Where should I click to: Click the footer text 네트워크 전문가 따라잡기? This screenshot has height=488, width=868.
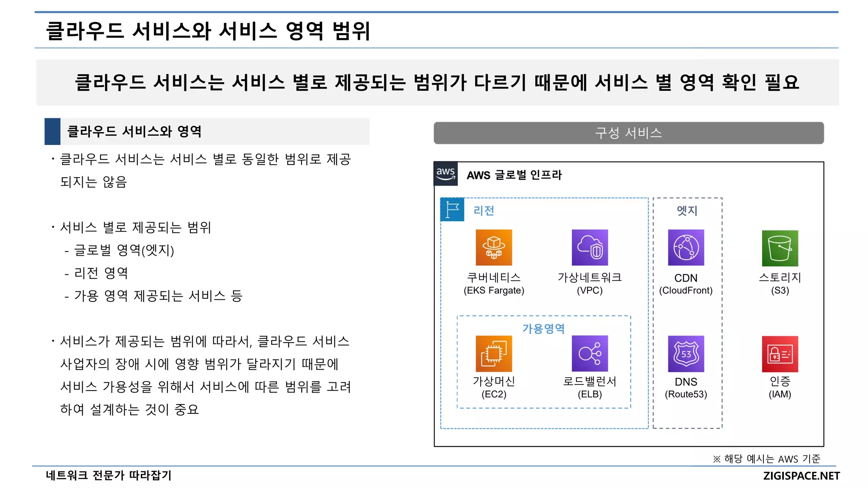point(108,475)
